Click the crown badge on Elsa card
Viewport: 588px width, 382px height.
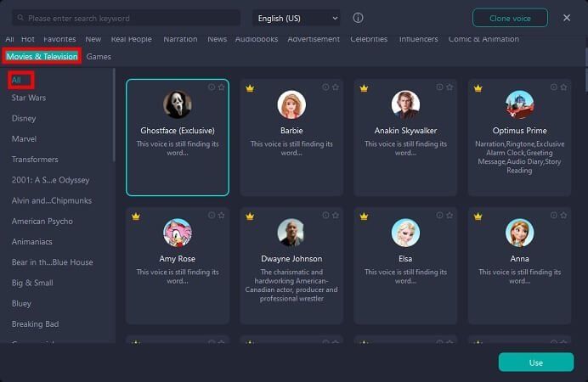pyautogui.click(x=364, y=216)
